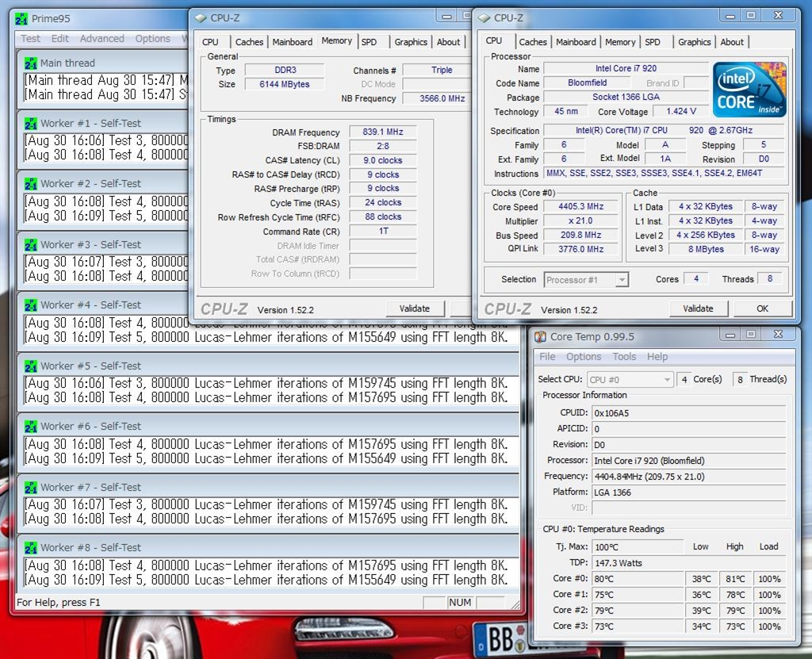Select SPD tab in CPU-Z CPU window
812x659 pixels.
(653, 42)
